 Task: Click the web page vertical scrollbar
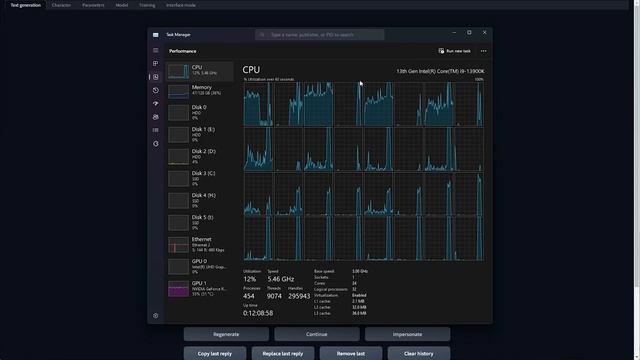[637, 180]
